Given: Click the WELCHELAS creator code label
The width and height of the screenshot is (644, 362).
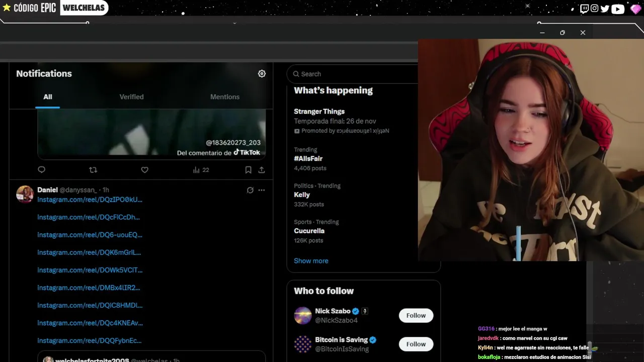Looking at the screenshot, I should [84, 8].
